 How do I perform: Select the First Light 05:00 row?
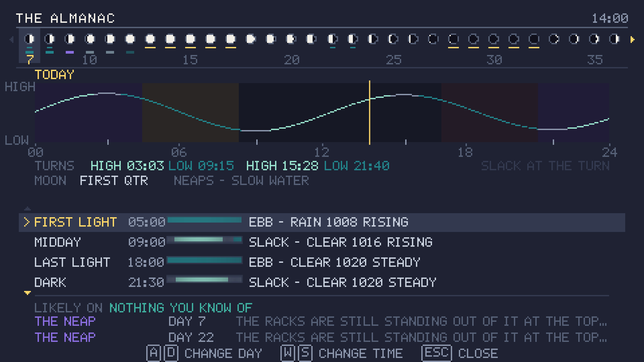(322, 222)
